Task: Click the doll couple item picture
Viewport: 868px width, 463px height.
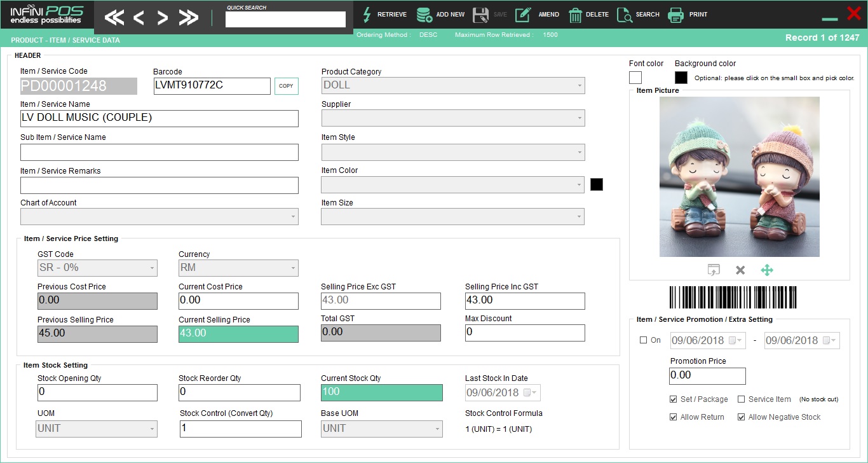Action: click(740, 177)
